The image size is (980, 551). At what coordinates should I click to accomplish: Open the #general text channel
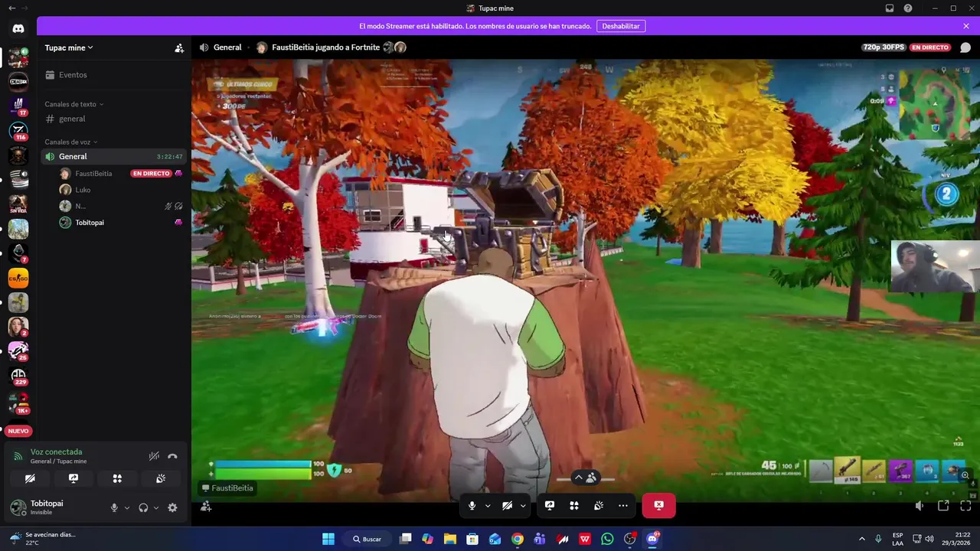pyautogui.click(x=115, y=119)
